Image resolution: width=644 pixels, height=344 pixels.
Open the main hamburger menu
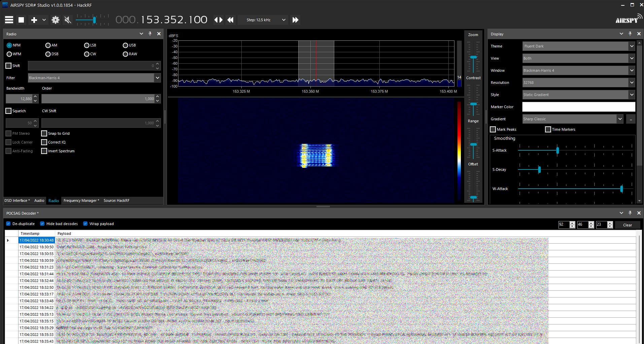[x=9, y=20]
